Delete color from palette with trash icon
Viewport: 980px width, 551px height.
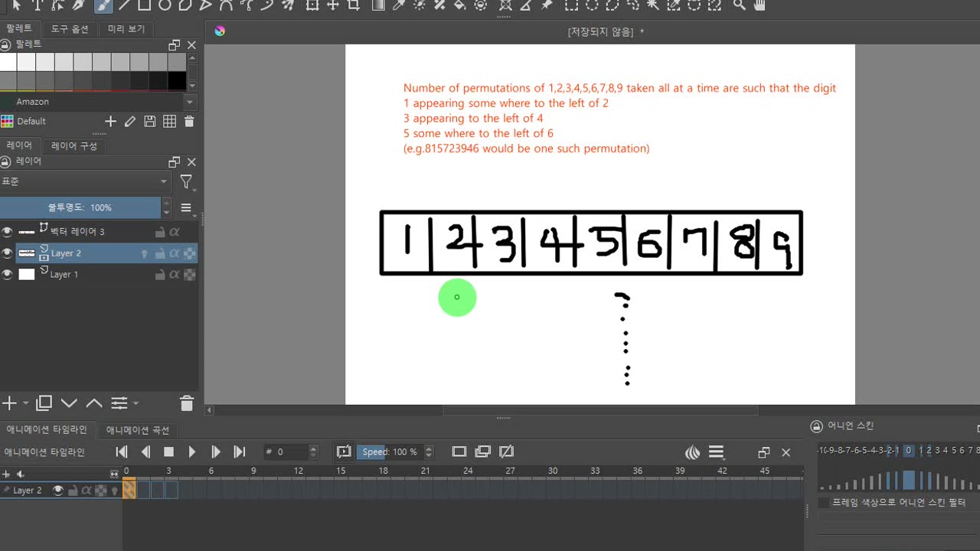(189, 121)
